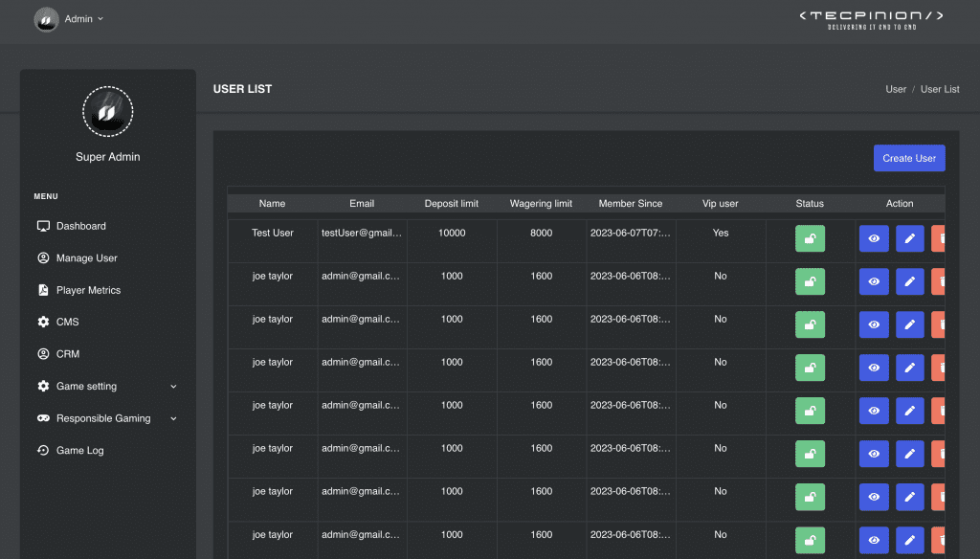
Task: Click the Admin avatar in the top bar
Action: click(46, 19)
